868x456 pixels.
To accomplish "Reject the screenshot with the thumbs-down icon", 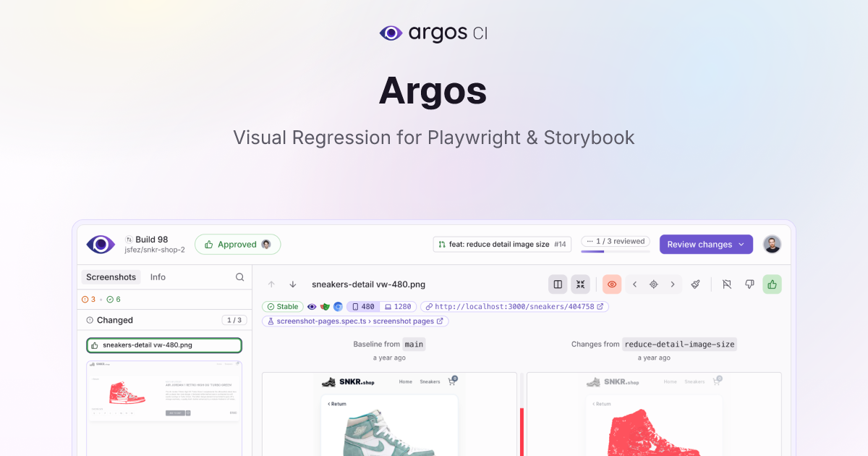I will click(749, 284).
